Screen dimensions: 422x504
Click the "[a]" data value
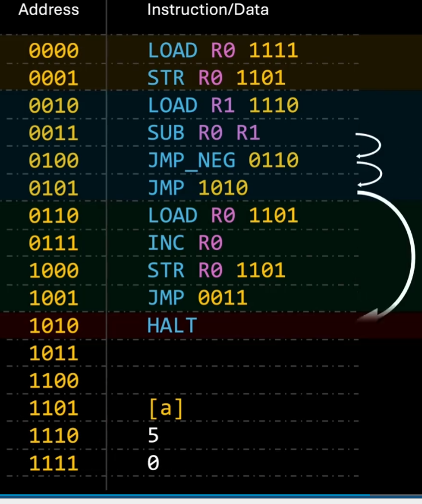(x=166, y=409)
